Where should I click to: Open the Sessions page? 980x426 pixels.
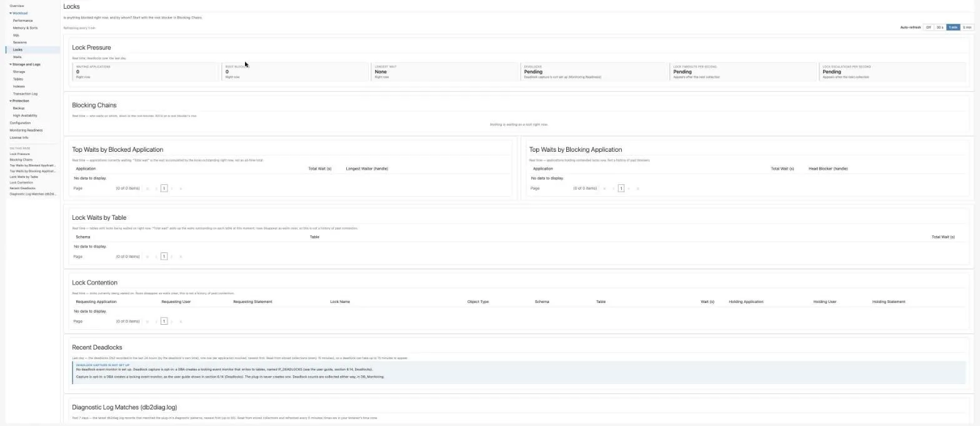tap(19, 42)
